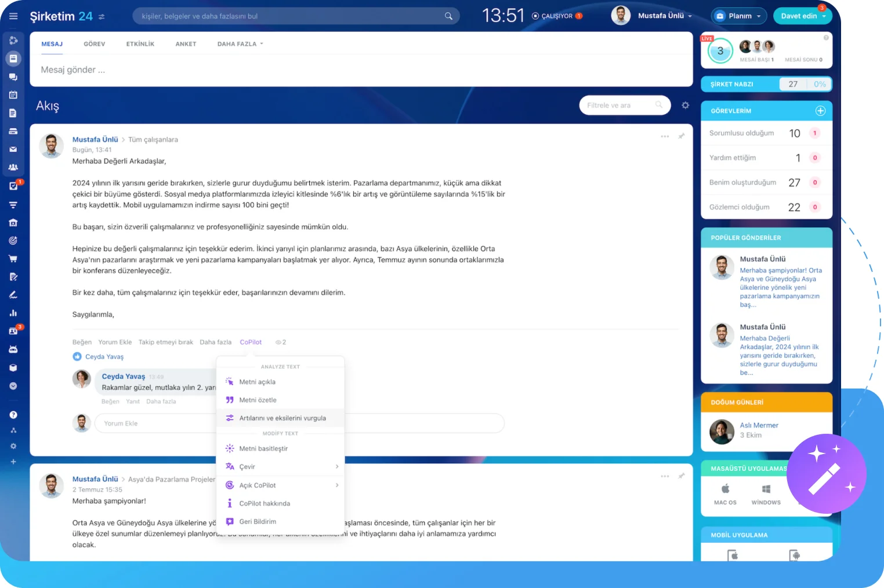Click the feed settings gear icon
The image size is (884, 588).
685,105
